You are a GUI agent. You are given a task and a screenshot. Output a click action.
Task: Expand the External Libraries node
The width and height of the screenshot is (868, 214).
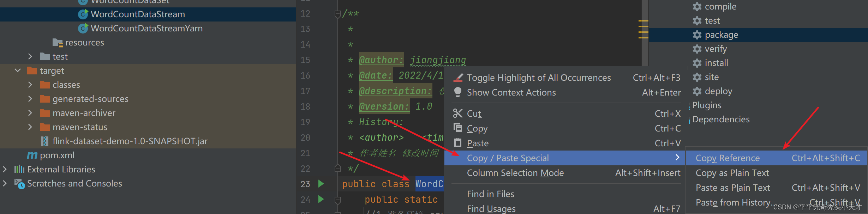click(5, 169)
